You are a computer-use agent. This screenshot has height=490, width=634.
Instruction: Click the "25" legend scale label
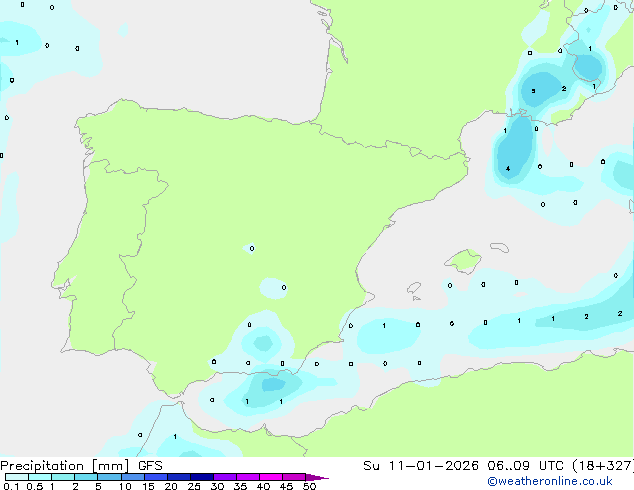194,486
